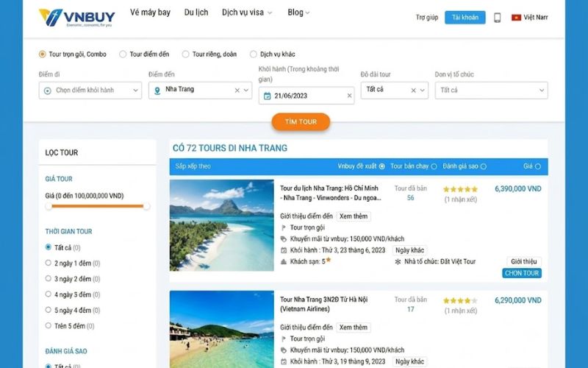Clear the tour length 'Tất cả' selection
This screenshot has height=368, width=588.
coord(413,91)
